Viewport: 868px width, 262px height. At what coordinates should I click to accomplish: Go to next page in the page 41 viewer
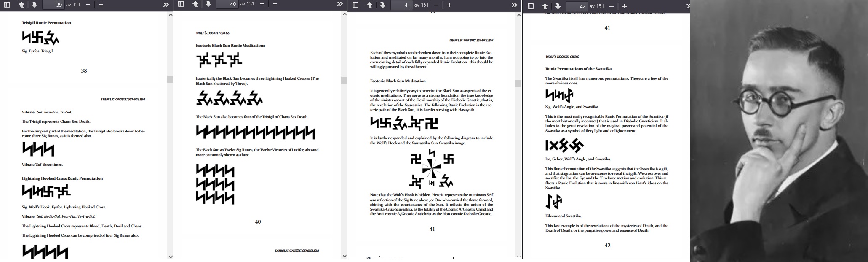pyautogui.click(x=382, y=5)
